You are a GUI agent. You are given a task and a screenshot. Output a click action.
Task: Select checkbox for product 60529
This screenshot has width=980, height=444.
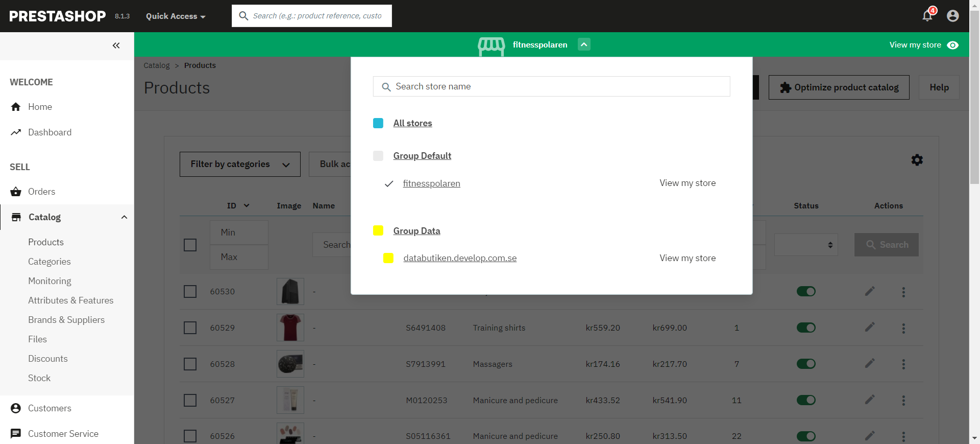[x=190, y=328]
